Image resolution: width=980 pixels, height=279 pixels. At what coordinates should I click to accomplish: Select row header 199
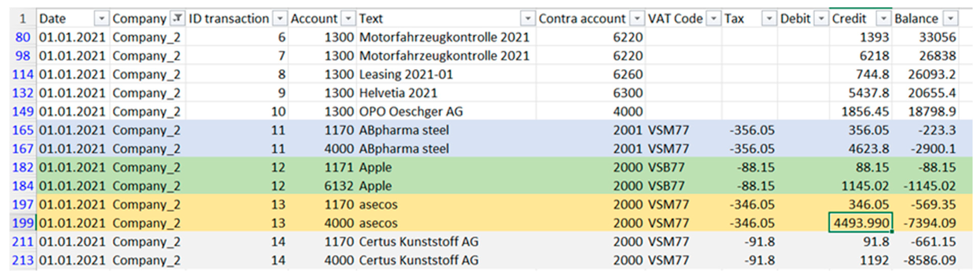tap(23, 223)
